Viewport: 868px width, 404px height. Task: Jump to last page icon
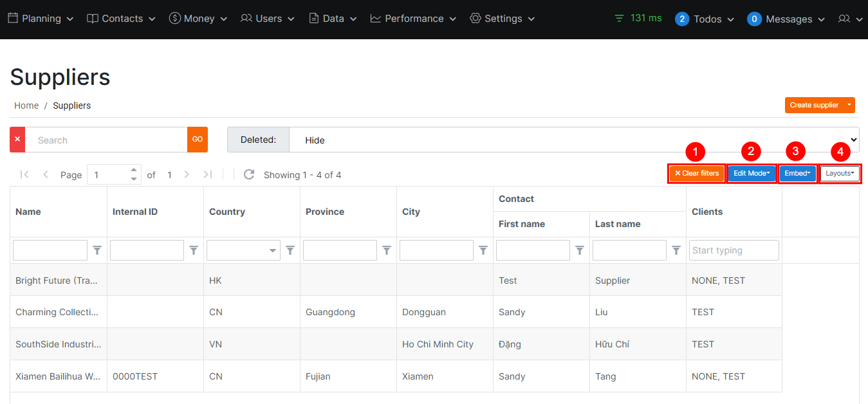pos(207,174)
